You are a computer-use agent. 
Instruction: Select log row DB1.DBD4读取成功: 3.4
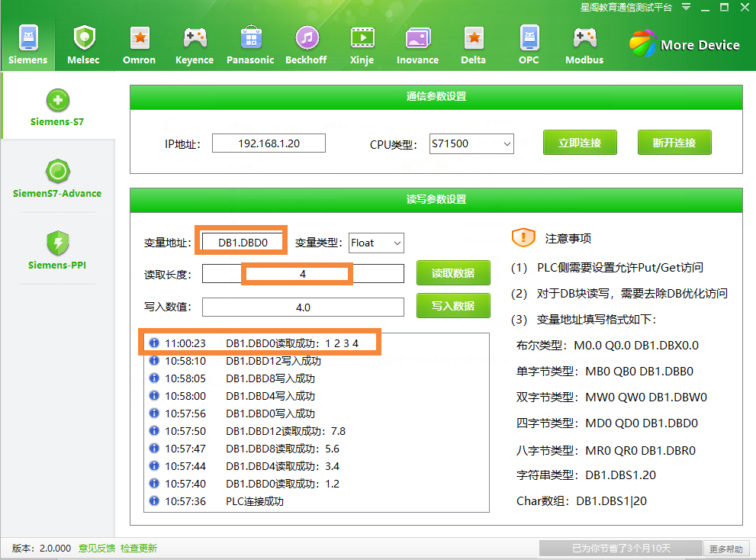click(317, 466)
